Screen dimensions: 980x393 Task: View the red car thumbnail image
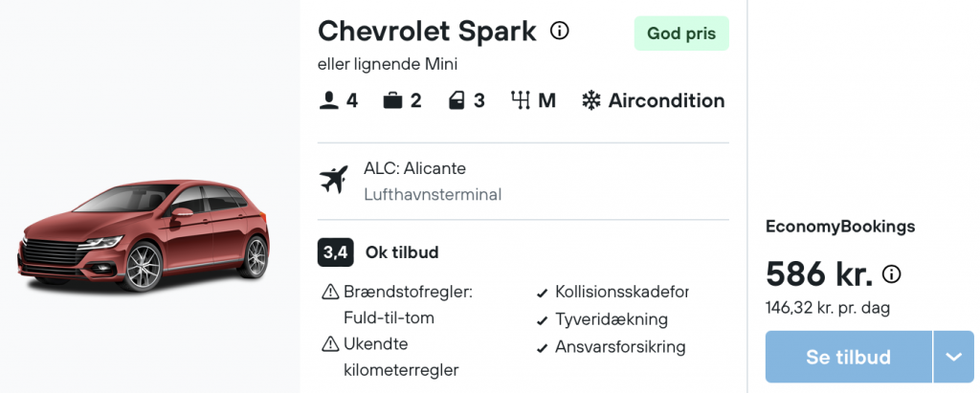(144, 235)
